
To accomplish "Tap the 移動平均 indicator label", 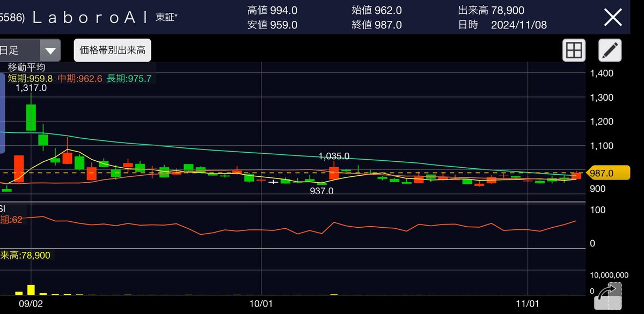I will (x=26, y=68).
